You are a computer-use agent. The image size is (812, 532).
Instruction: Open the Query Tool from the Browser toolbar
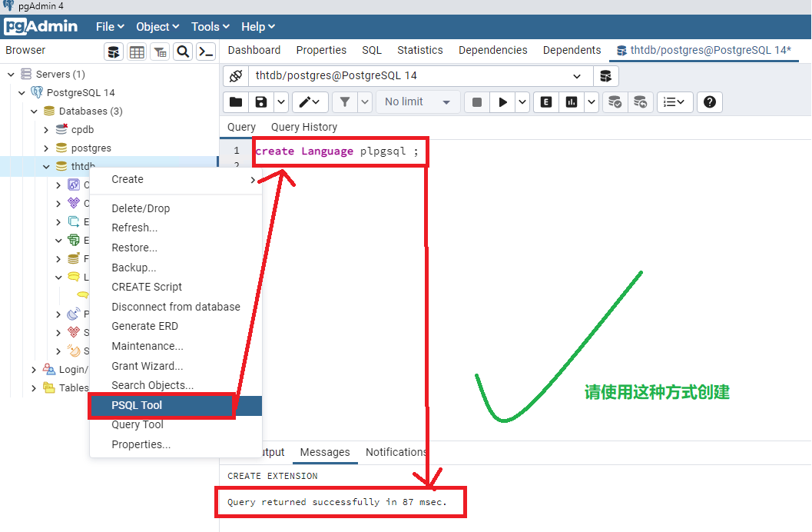[x=114, y=51]
